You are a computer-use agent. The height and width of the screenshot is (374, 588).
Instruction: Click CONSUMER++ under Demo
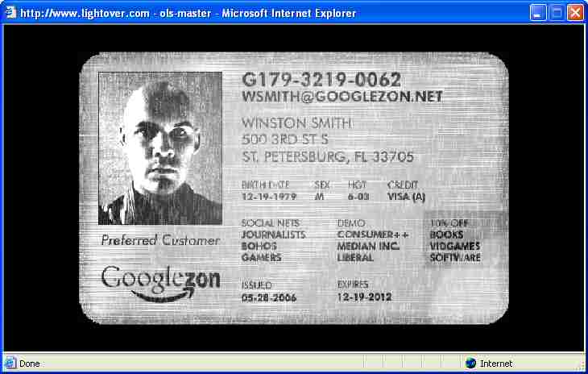point(373,235)
